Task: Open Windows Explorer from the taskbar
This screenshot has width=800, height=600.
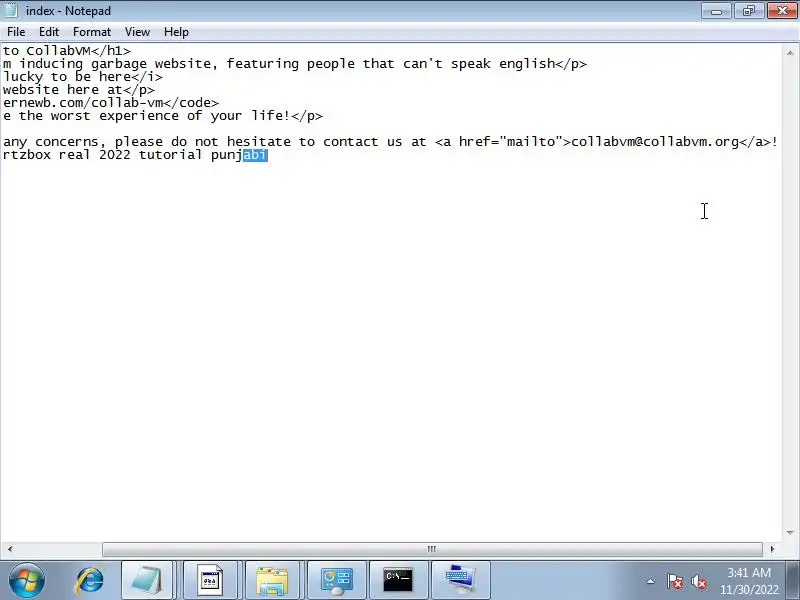Action: click(x=272, y=580)
